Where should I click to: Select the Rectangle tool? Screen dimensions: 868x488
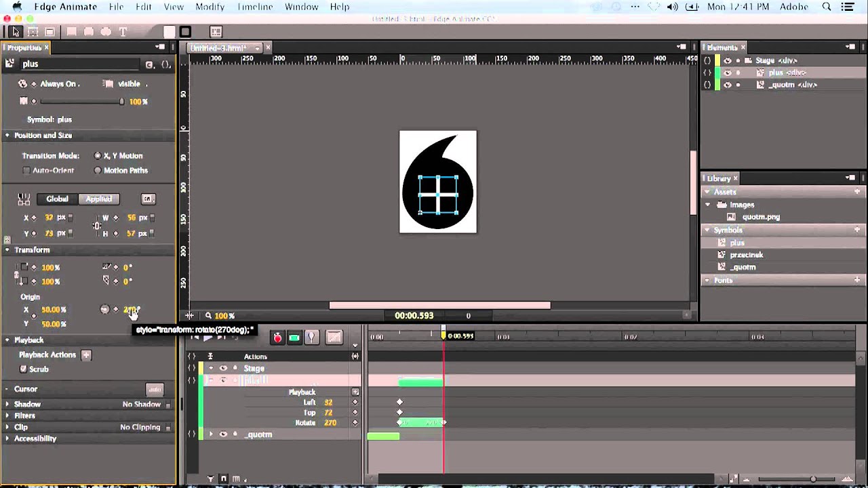(71, 32)
